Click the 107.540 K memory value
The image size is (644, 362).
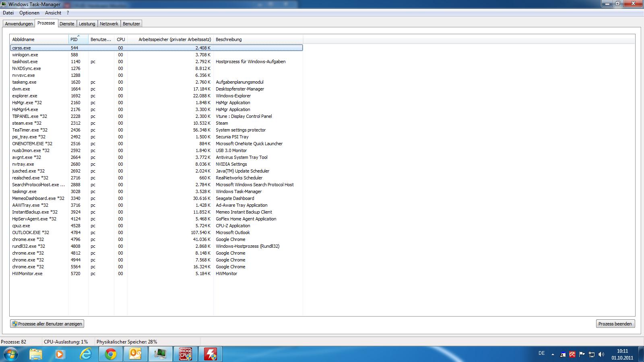[x=200, y=232]
